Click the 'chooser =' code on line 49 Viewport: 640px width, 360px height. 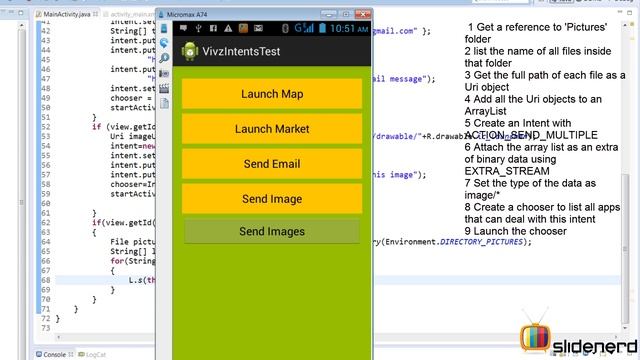point(131,98)
